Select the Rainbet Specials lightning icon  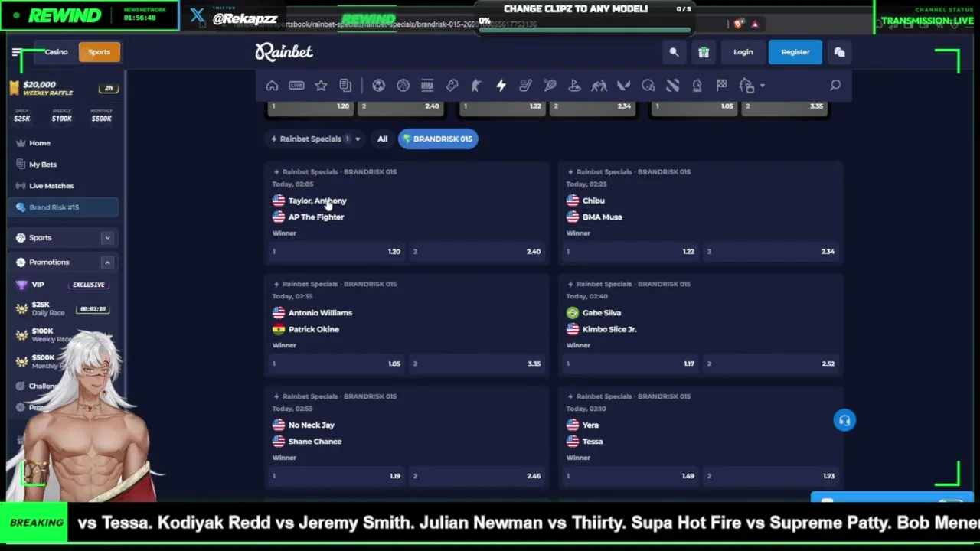tap(501, 86)
